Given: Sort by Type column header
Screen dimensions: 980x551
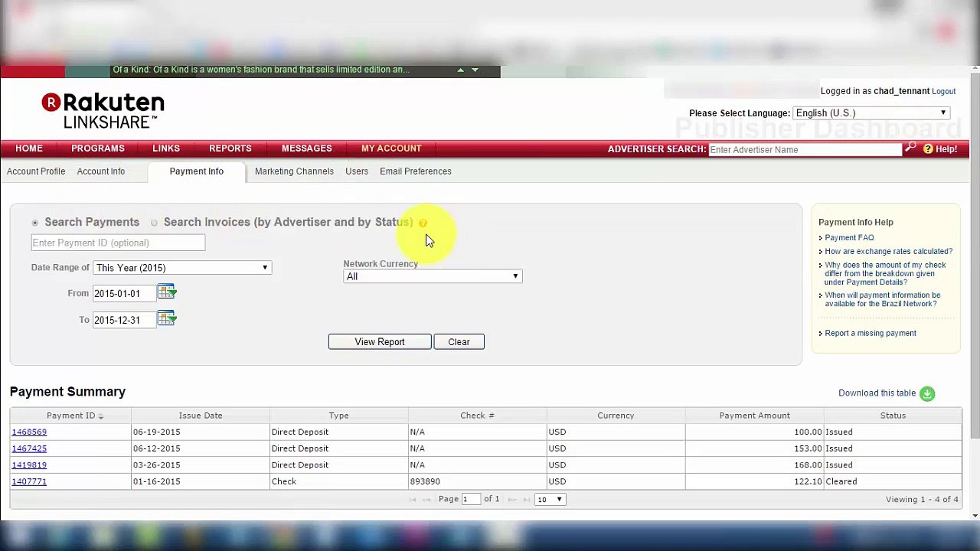Looking at the screenshot, I should tap(338, 416).
